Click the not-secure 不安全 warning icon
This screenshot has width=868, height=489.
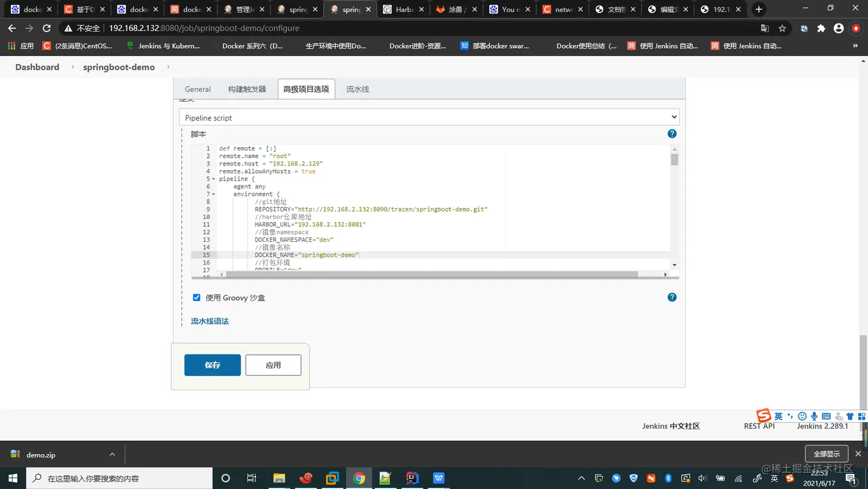point(68,28)
